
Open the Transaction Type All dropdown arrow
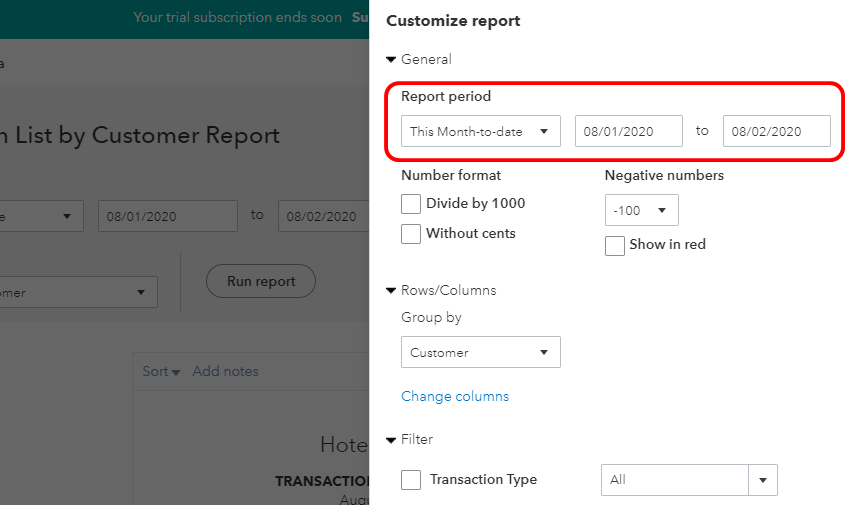point(763,480)
